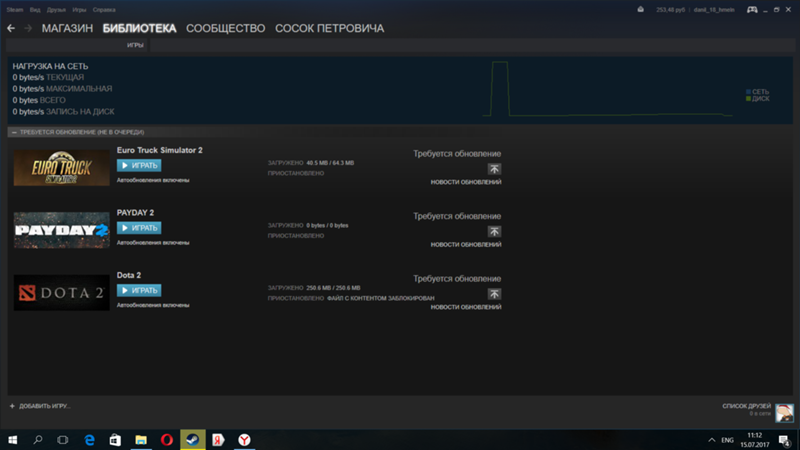Collapse the Требуется обновление section

pos(14,132)
